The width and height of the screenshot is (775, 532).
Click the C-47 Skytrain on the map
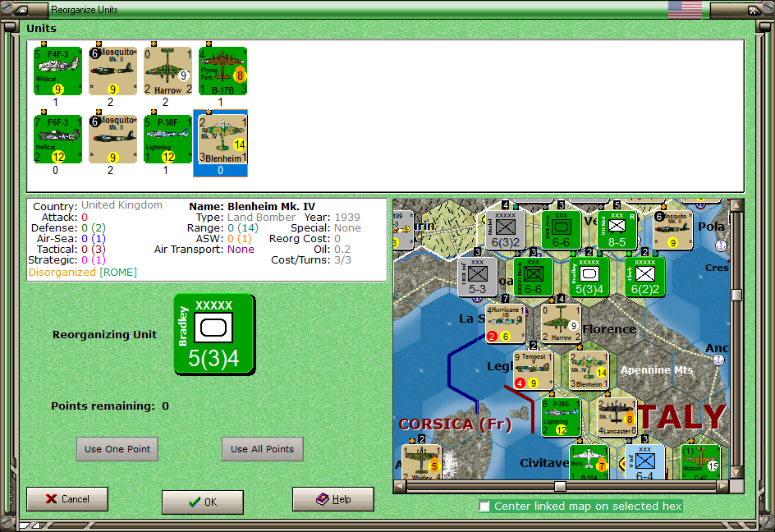[x=700, y=462]
